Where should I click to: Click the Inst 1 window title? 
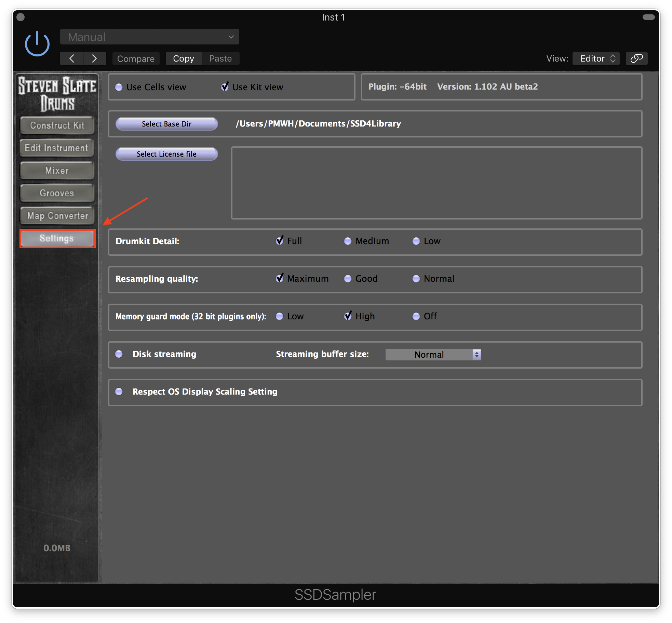coord(334,17)
